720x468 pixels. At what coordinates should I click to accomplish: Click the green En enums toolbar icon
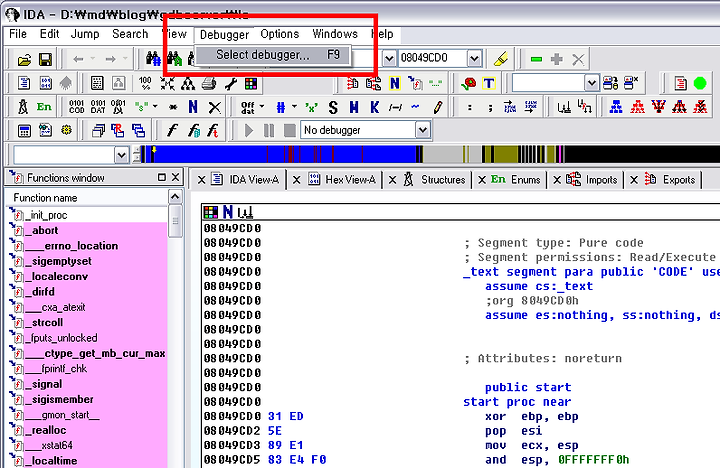coord(44,107)
